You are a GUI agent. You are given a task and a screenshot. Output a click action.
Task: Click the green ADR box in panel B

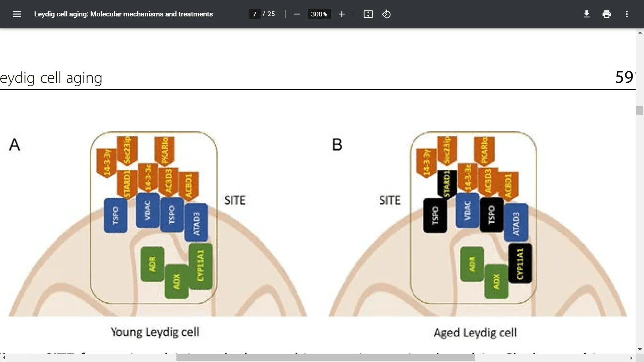coord(472,264)
